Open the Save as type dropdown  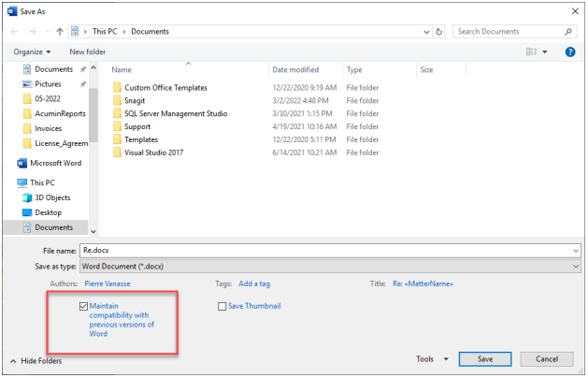pyautogui.click(x=330, y=267)
